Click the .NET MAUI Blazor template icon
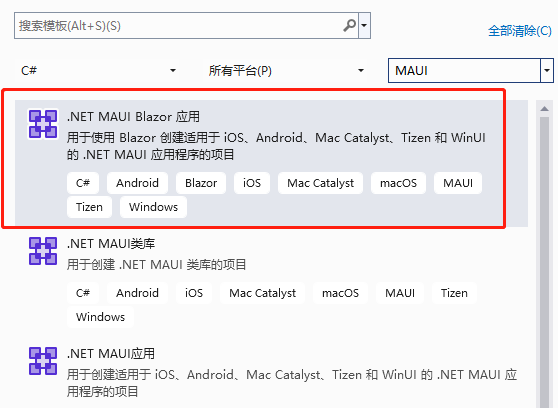Image resolution: width=558 pixels, height=408 pixels. [43, 124]
